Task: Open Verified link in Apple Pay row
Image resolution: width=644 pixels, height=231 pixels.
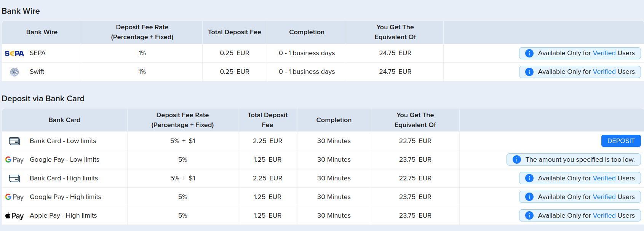Action: 604,215
